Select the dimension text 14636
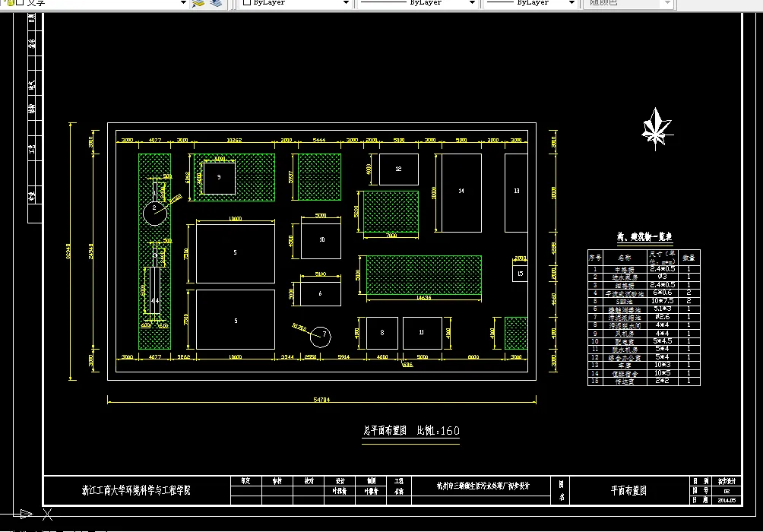 [424, 297]
